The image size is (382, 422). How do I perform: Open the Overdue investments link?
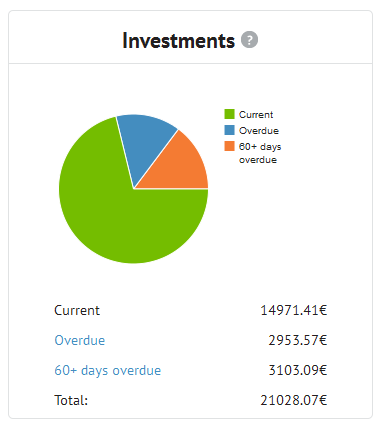pos(80,340)
